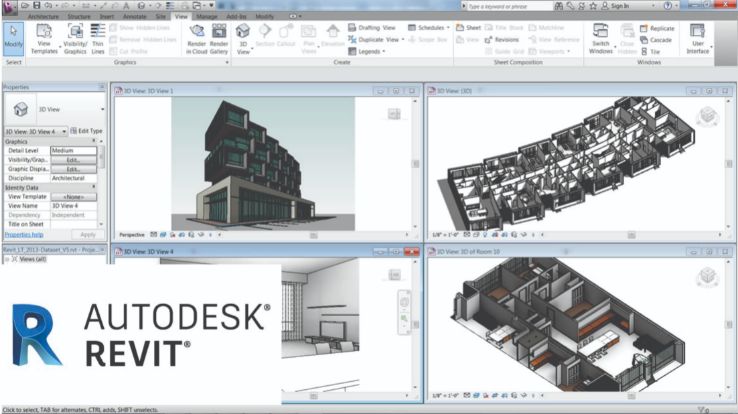The width and height of the screenshot is (738, 414).
Task: Switch to the Structure tab
Action: tap(79, 16)
